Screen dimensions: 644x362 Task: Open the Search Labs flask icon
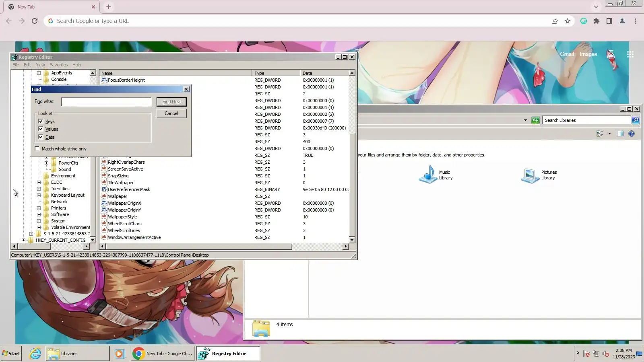[611, 54]
